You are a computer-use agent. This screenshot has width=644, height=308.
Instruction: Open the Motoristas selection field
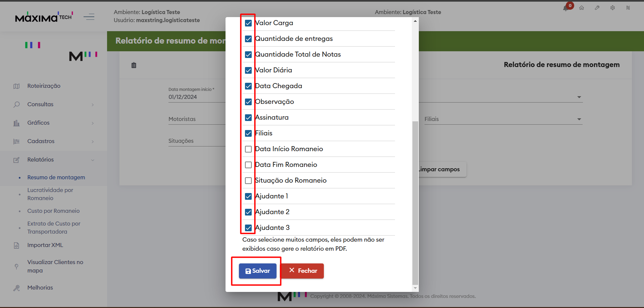click(197, 119)
